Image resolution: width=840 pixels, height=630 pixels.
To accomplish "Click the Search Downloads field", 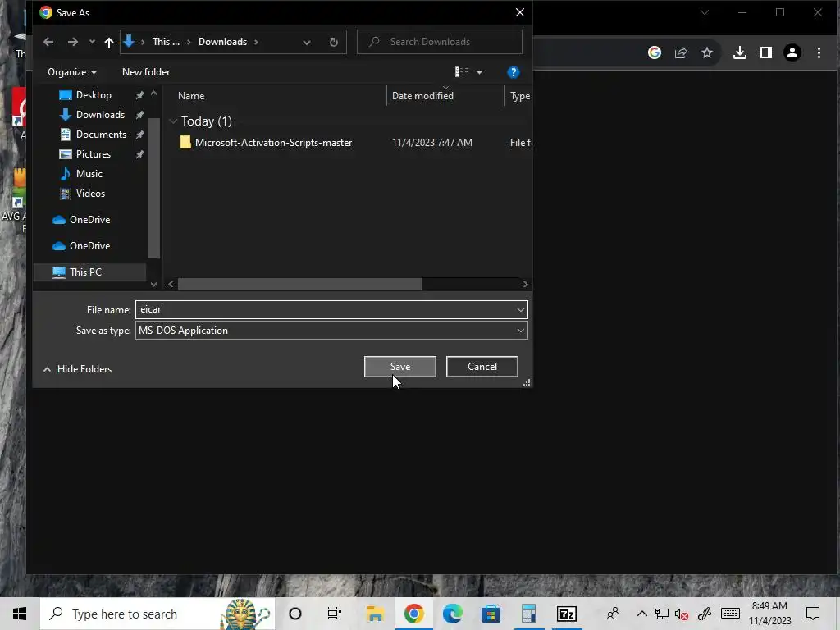I will [x=440, y=42].
